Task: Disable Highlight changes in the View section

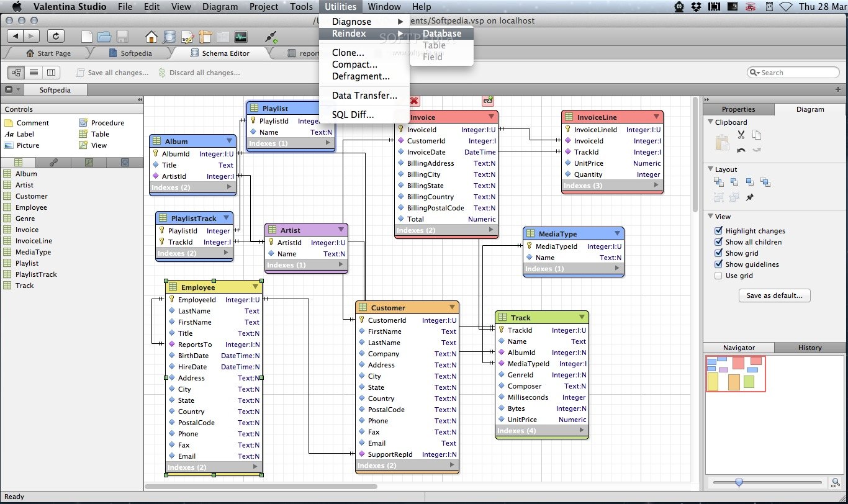Action: [x=718, y=230]
